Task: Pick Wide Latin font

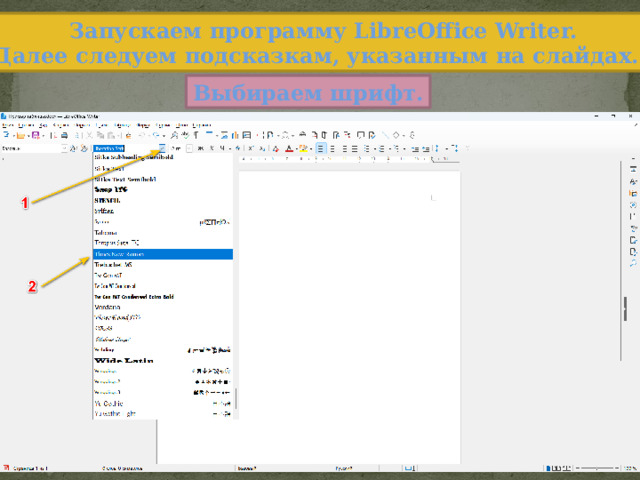Action: [163, 360]
